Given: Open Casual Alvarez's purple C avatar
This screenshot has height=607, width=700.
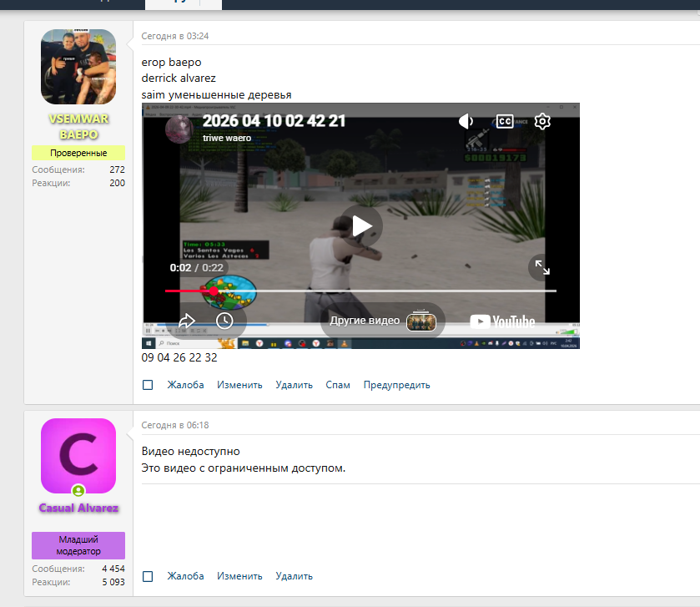Looking at the screenshot, I should pyautogui.click(x=78, y=456).
